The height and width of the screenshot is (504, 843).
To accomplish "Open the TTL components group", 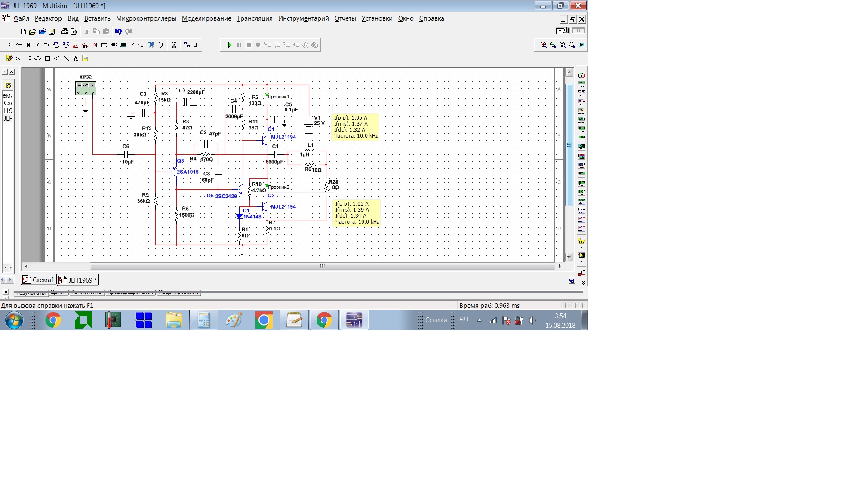I will 57,45.
